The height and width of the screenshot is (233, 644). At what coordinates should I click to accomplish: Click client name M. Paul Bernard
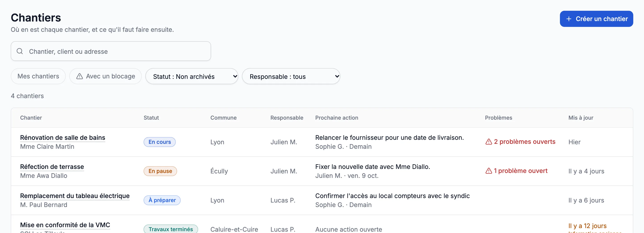point(44,205)
